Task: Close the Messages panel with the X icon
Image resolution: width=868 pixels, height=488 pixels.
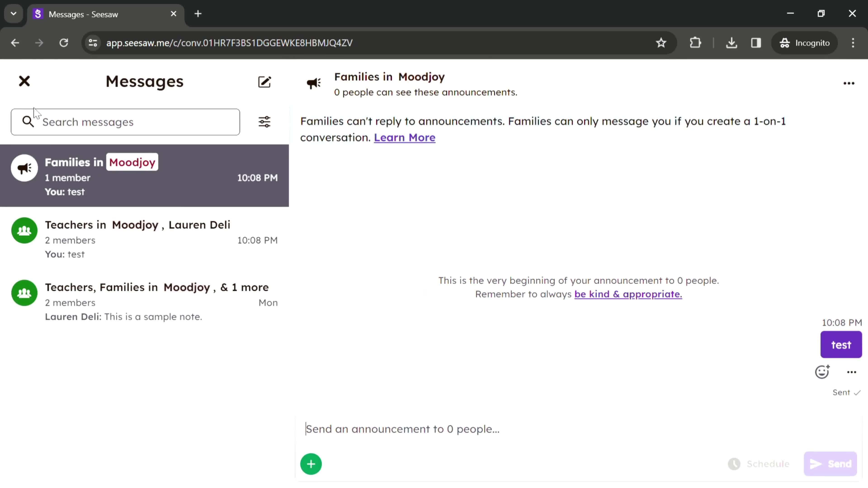Action: [24, 81]
